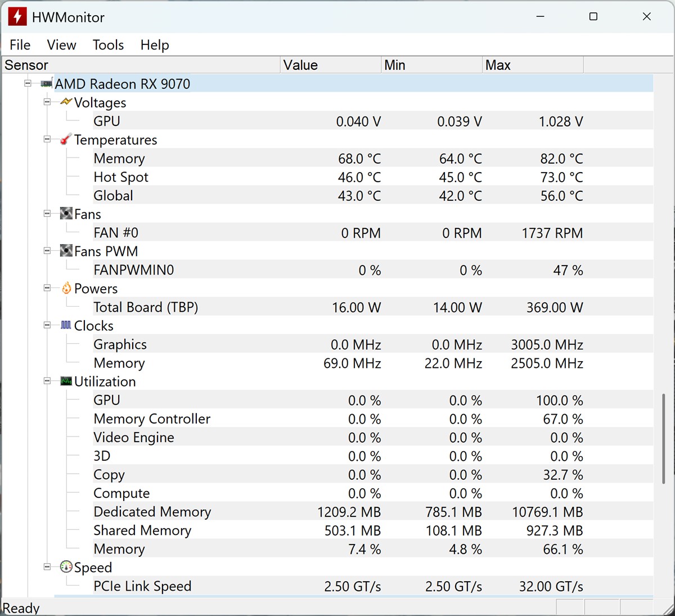Viewport: 675px width, 616px height.
Task: Click the Sensor column header
Action: 141,65
